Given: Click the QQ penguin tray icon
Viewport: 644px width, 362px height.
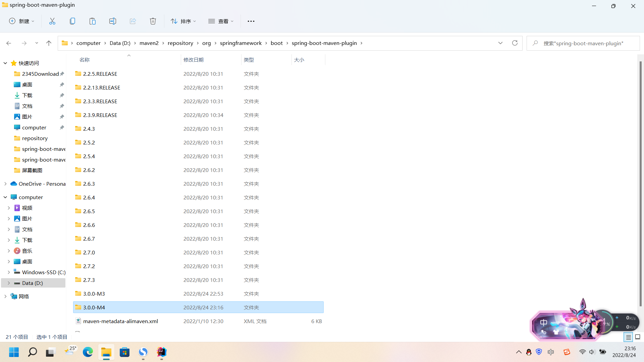Looking at the screenshot, I should [529, 352].
